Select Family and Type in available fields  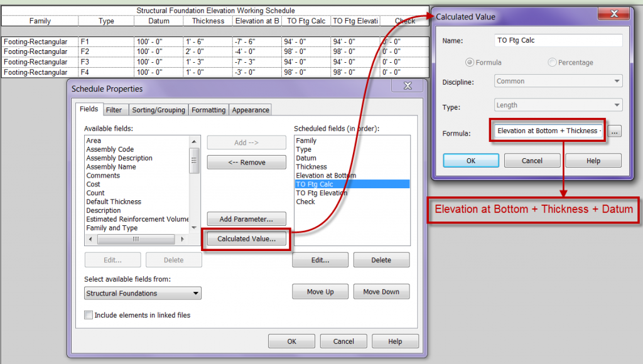(112, 228)
